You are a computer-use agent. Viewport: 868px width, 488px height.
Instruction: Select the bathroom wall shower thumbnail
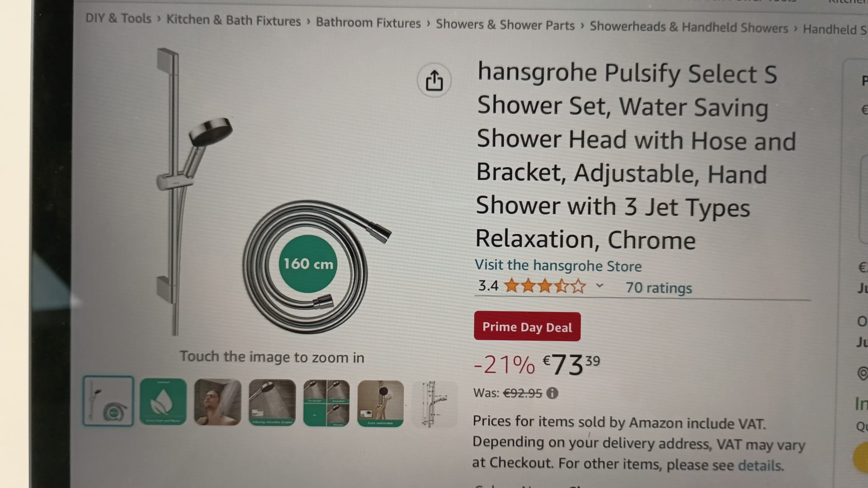(x=381, y=404)
